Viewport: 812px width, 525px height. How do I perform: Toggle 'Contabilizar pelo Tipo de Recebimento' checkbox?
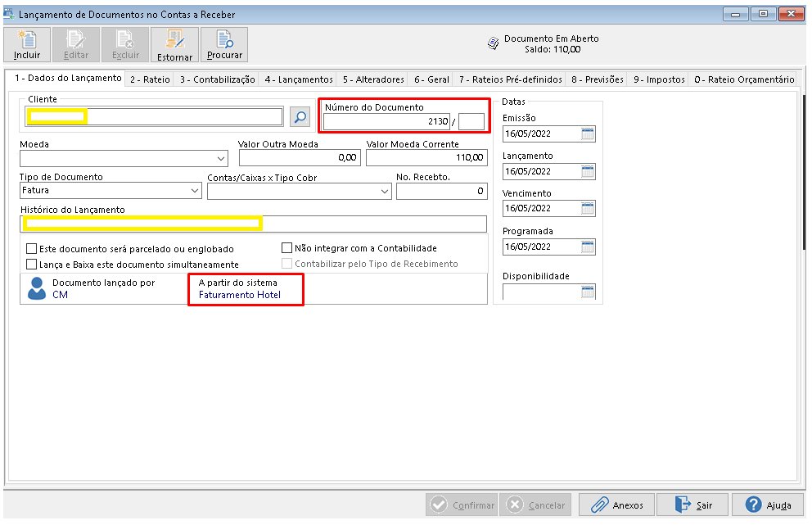click(286, 263)
